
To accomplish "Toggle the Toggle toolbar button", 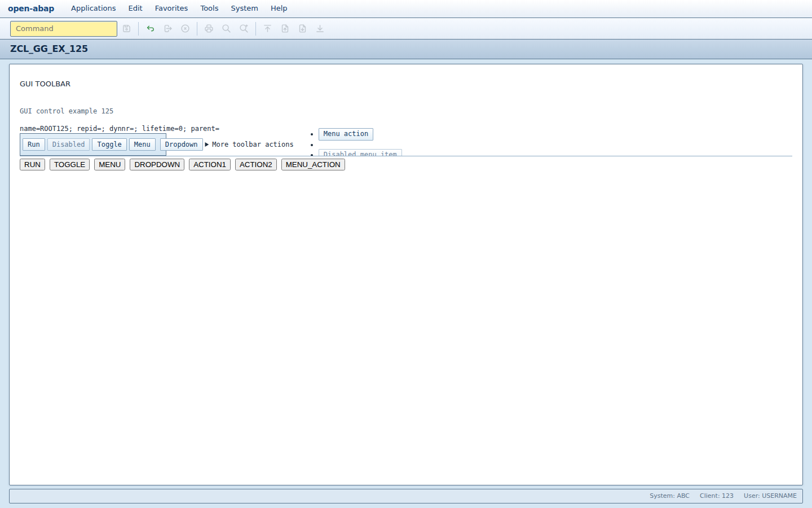I will coord(109,144).
